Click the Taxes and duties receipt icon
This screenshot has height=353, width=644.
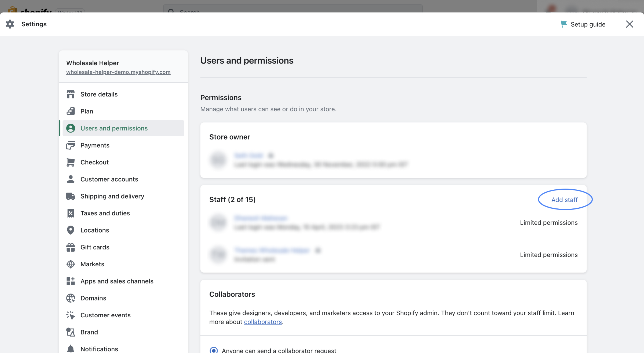(x=71, y=213)
